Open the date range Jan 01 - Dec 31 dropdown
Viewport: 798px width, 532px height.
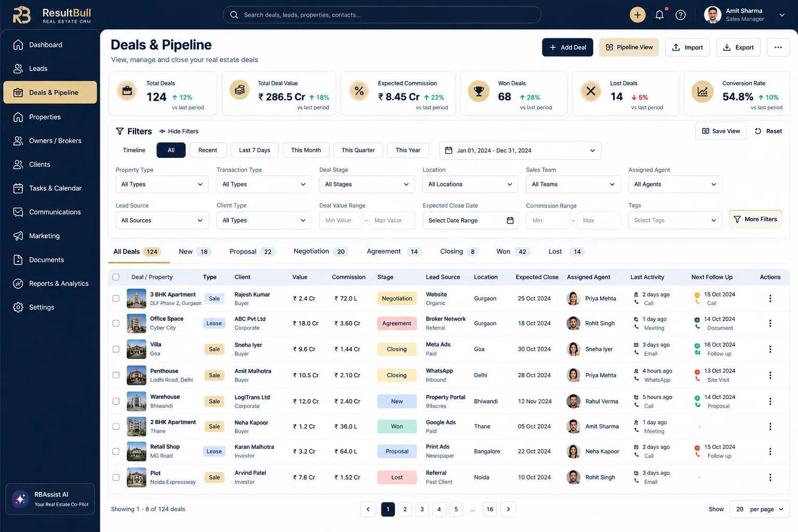tap(520, 151)
